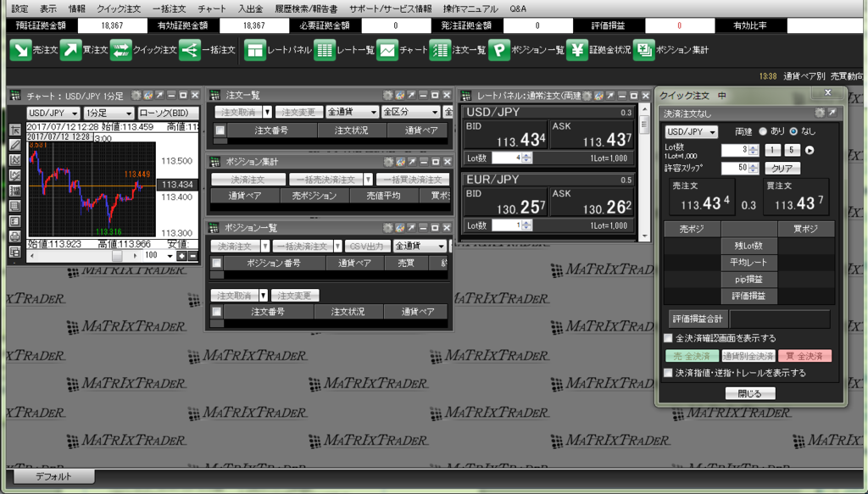This screenshot has width=868, height=494.
Task: Click the 売注文 sell order toolbar icon
Action: coord(20,50)
